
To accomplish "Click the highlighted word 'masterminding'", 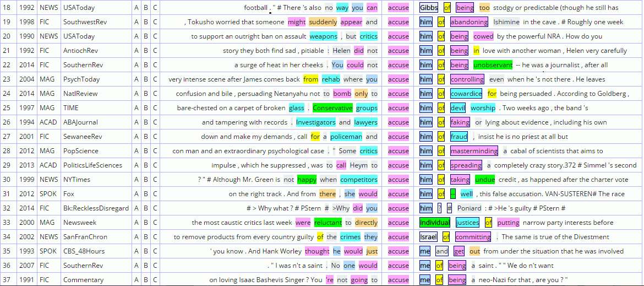I will pos(474,151).
